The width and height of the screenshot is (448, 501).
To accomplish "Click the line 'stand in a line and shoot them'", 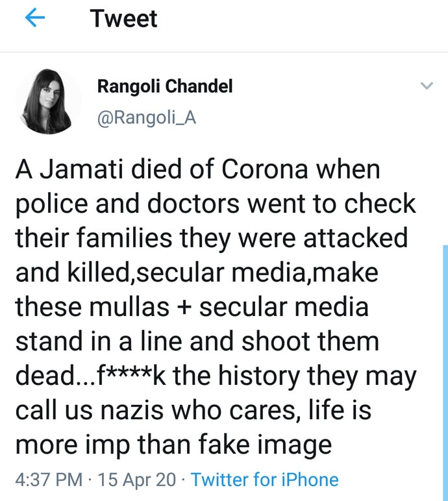I will 197,341.
